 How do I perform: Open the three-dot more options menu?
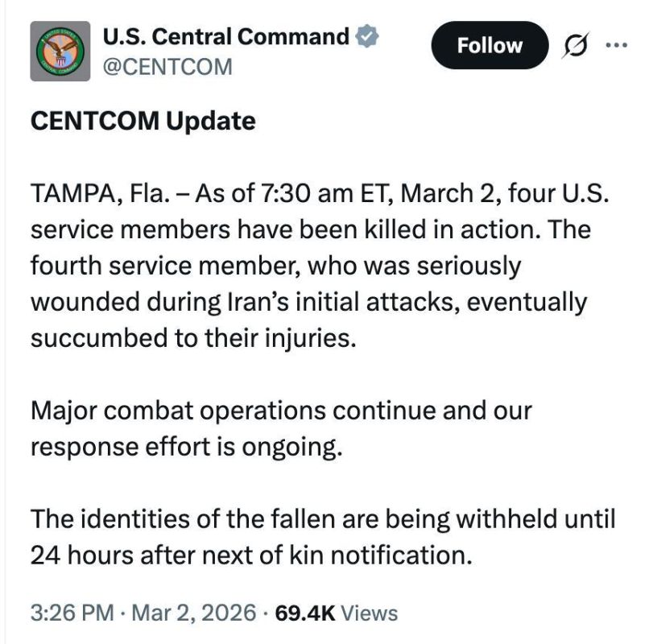click(x=618, y=46)
